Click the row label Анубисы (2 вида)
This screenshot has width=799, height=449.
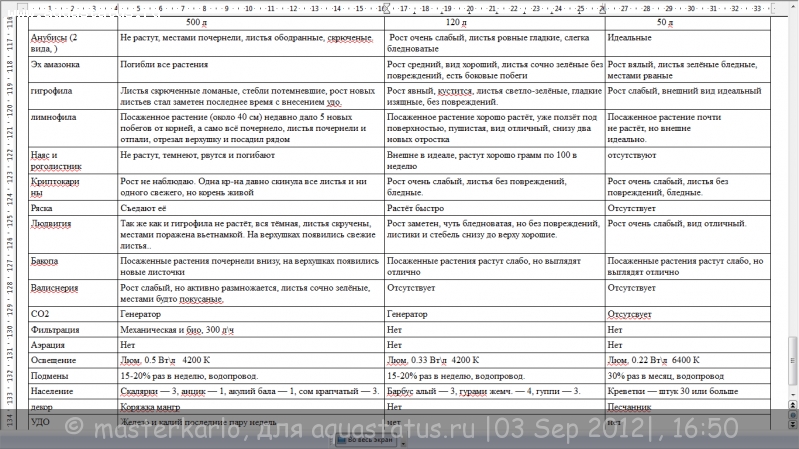pyautogui.click(x=54, y=43)
